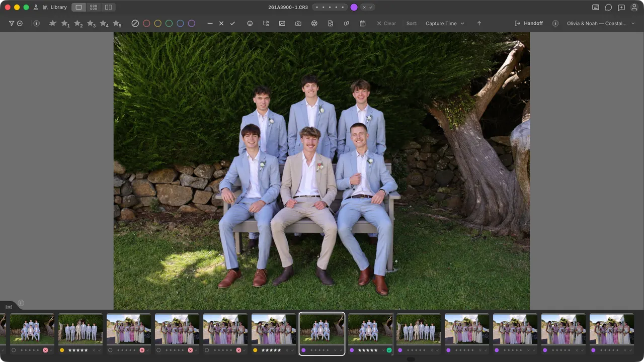Add a new comment with plus bubble
Image resolution: width=644 pixels, height=362 pixels.
(621, 8)
